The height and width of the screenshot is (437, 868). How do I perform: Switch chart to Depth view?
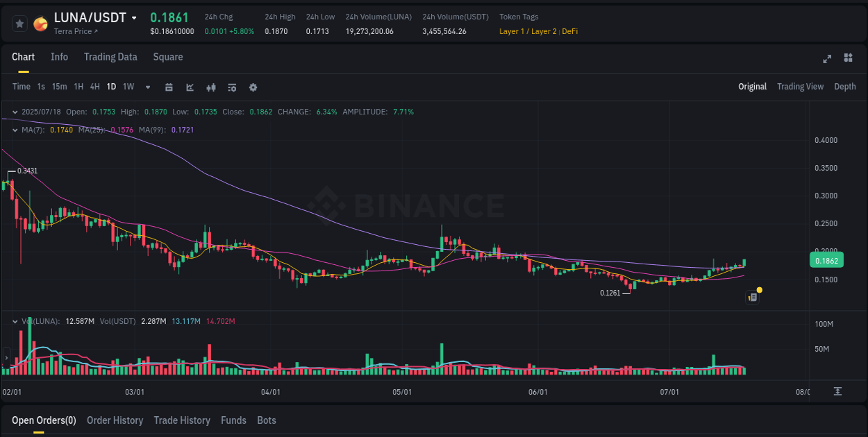pyautogui.click(x=845, y=87)
